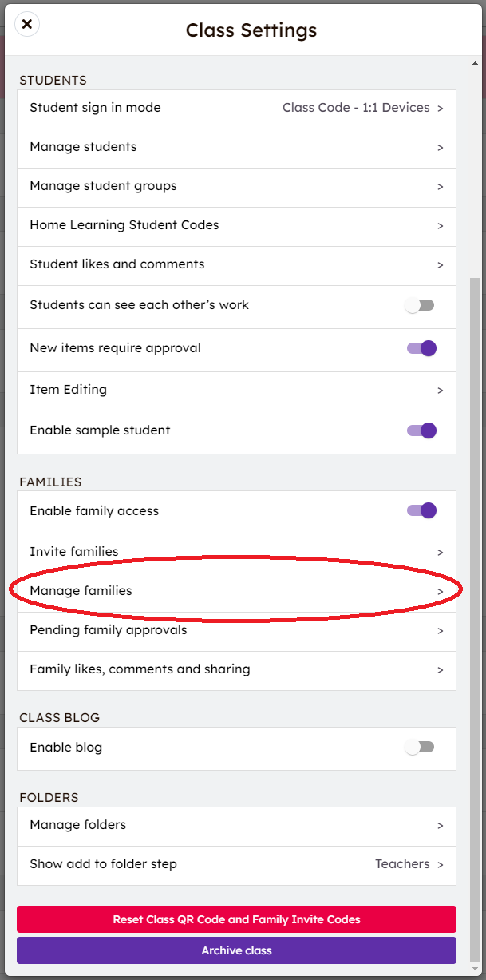Open Student likes and comments settings
This screenshot has width=486, height=980.
point(236,264)
